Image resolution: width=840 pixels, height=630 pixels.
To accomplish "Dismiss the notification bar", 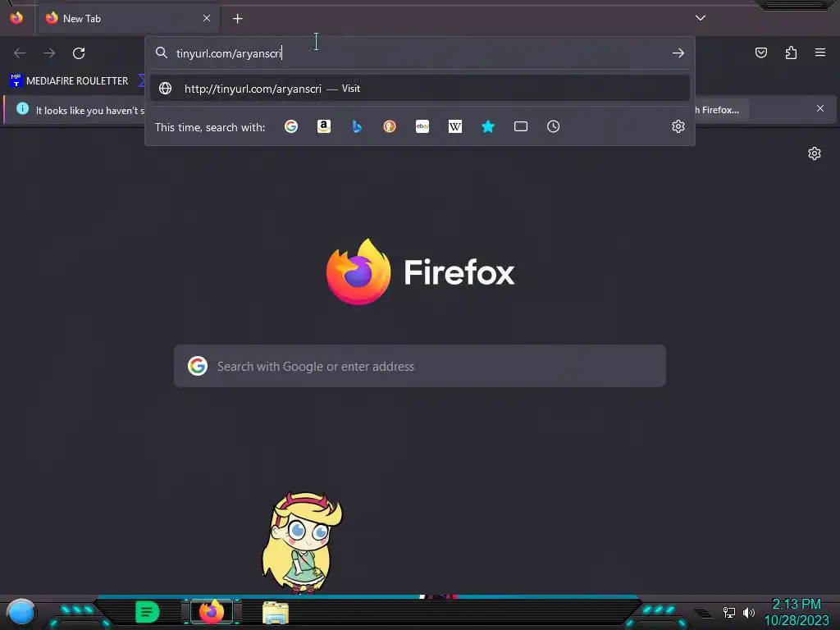I will coord(820,109).
